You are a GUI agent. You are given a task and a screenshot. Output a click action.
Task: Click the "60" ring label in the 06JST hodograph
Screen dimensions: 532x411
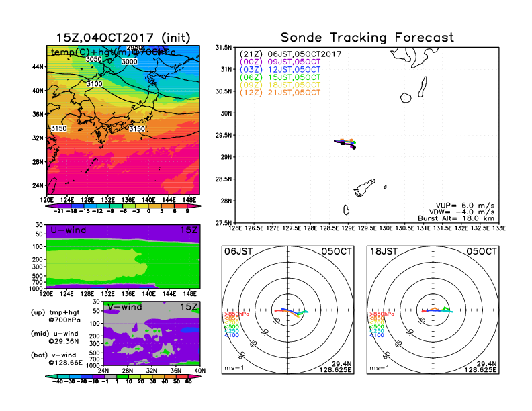[x=241, y=355]
